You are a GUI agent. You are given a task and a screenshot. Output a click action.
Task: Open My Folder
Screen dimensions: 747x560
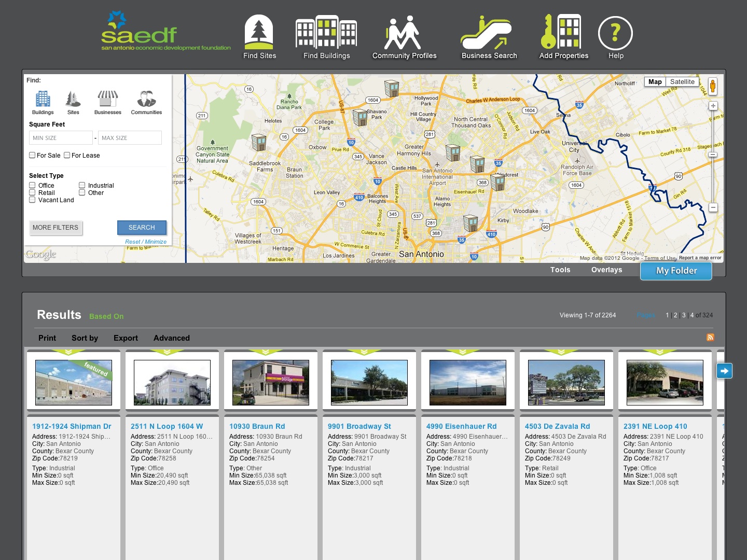pyautogui.click(x=676, y=271)
